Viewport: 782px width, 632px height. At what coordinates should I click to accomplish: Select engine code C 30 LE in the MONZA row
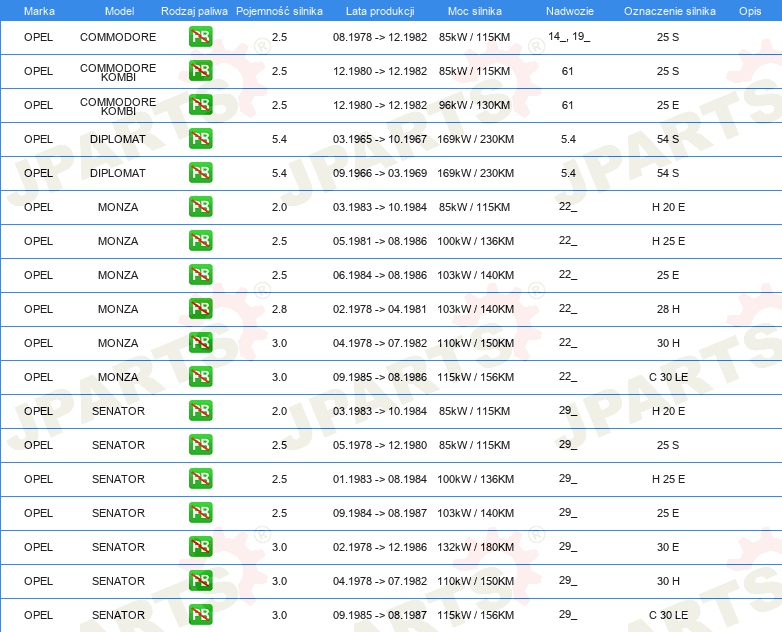(668, 377)
